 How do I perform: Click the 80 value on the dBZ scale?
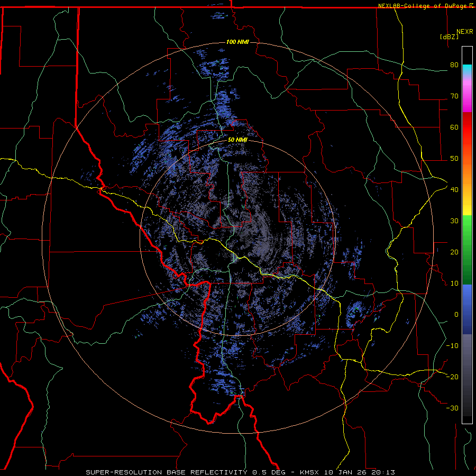[x=454, y=65]
